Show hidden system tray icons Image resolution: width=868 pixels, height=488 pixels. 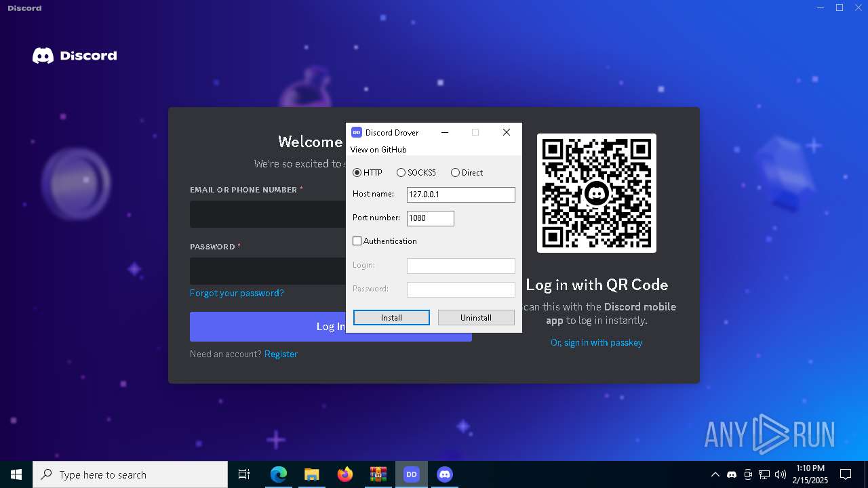coord(715,474)
